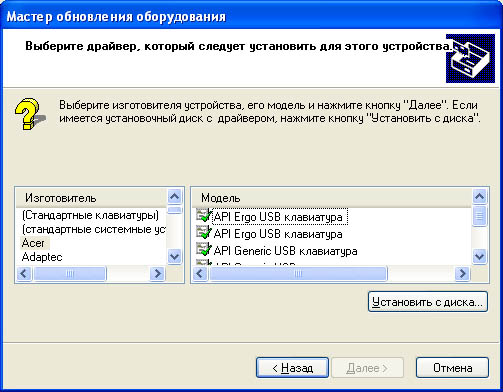The width and height of the screenshot is (503, 392).
Task: Click the hardware wizard icon in the header
Action: (x=470, y=58)
